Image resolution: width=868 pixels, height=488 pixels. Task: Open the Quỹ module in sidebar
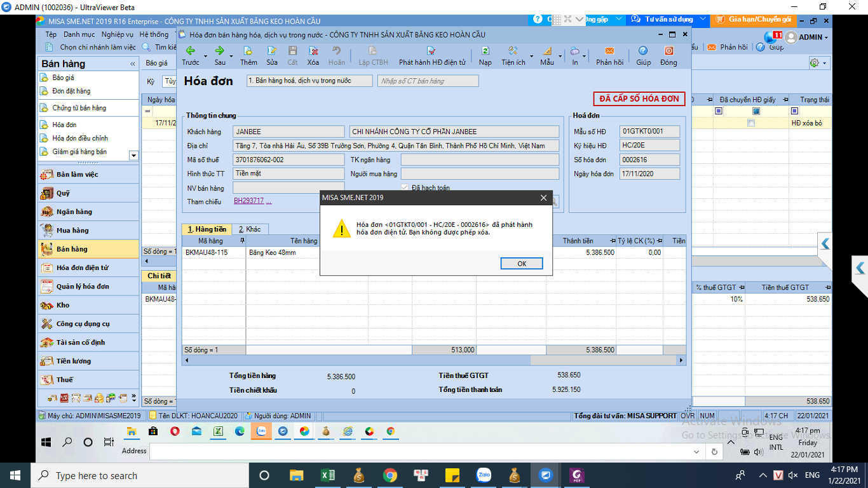click(88, 193)
